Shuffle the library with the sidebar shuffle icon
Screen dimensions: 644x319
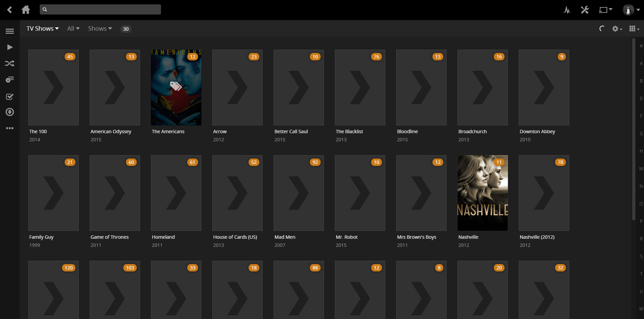click(10, 63)
